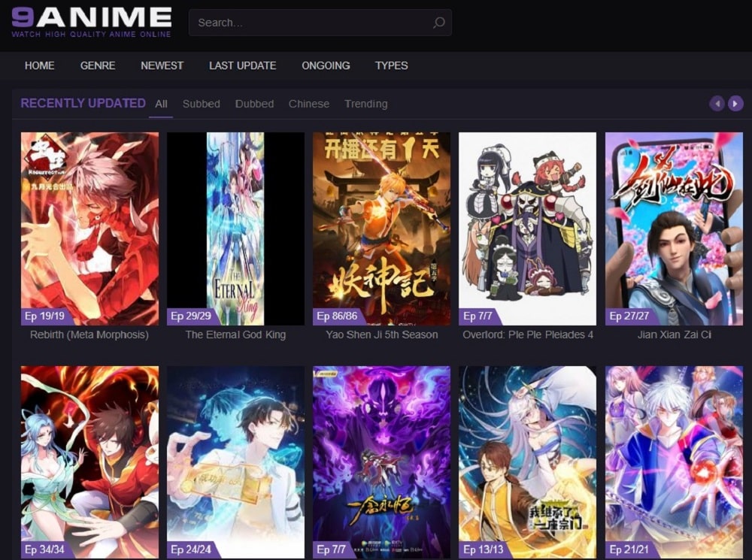Open the poster labeled Ep 21/21
Viewport: 752px width, 560px height.
click(674, 462)
